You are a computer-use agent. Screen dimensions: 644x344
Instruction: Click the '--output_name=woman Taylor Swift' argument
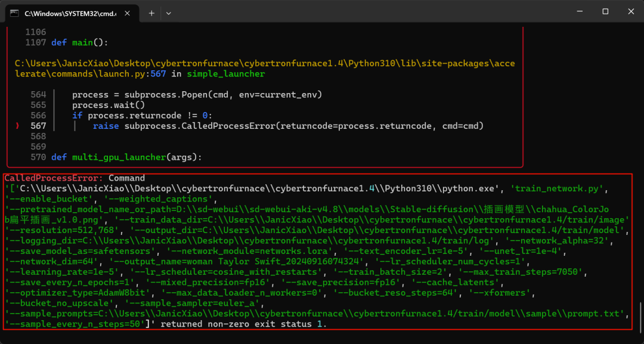coord(237,262)
